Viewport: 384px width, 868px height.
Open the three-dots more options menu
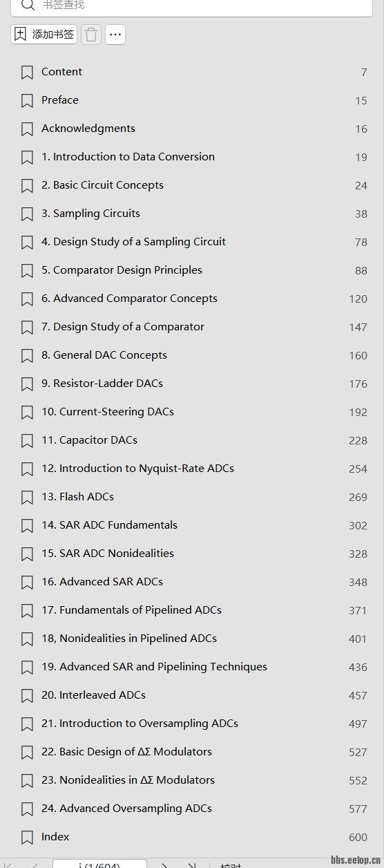click(115, 35)
